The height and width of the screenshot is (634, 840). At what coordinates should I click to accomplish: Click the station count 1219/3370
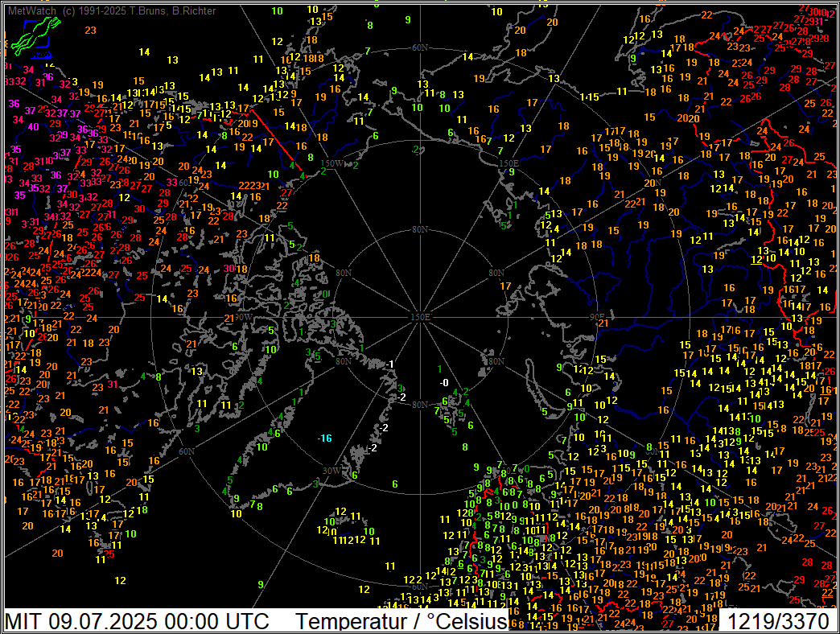point(778,621)
